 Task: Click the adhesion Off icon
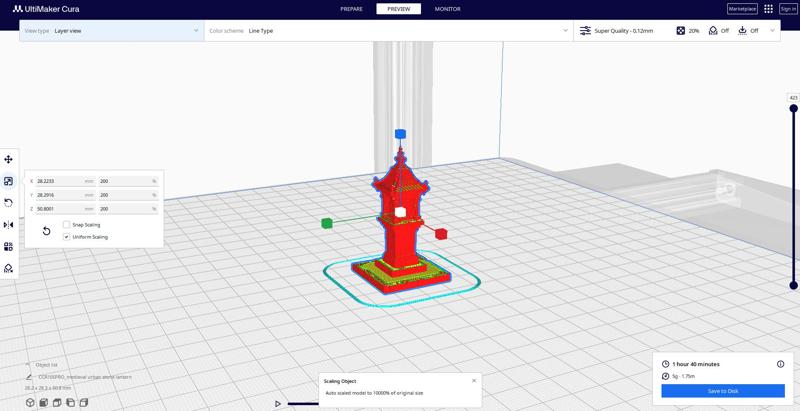tap(742, 31)
